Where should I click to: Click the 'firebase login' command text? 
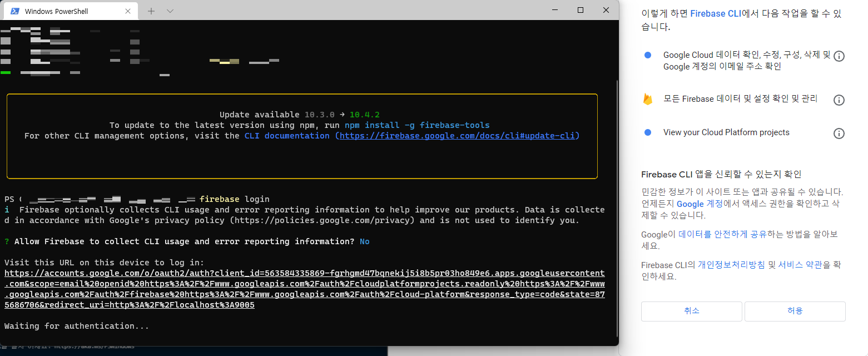tap(235, 199)
